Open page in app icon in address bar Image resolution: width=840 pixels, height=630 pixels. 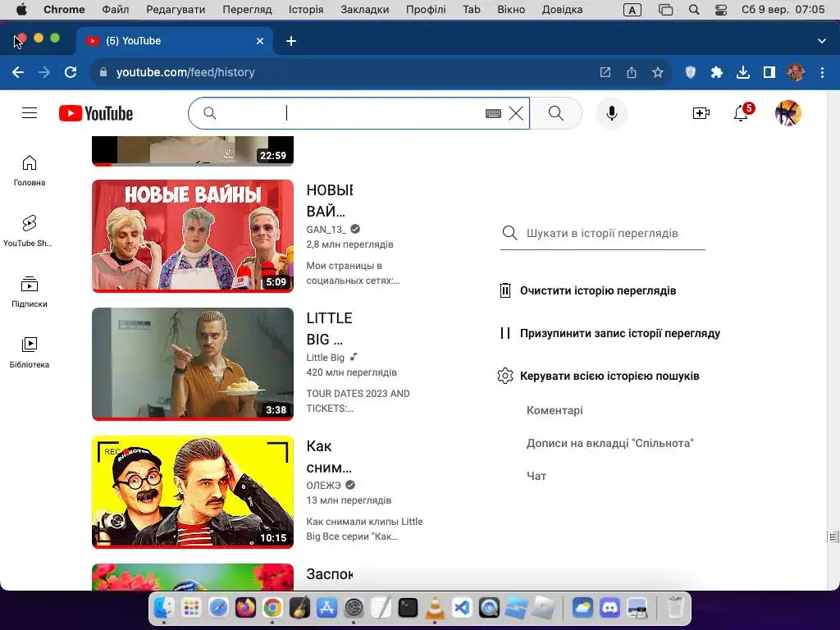tap(605, 72)
